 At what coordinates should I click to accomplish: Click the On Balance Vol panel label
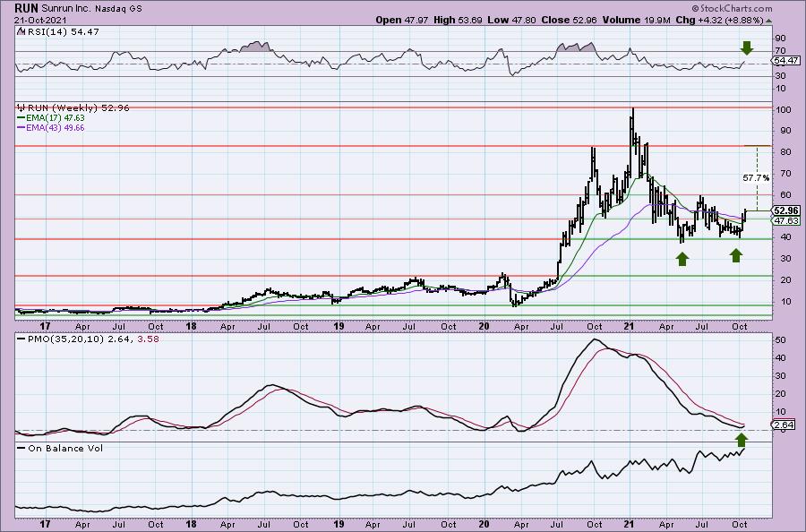pyautogui.click(x=65, y=448)
